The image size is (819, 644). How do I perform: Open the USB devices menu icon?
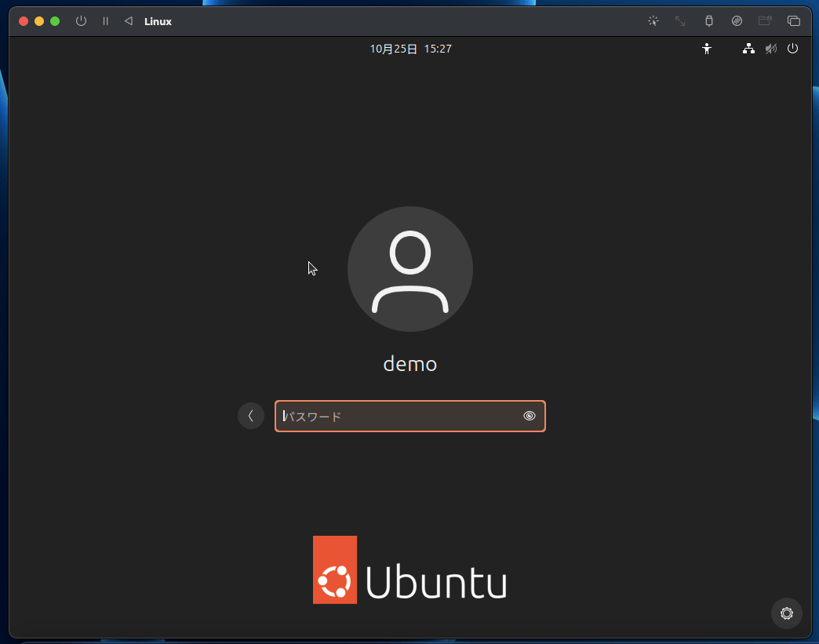tap(709, 21)
